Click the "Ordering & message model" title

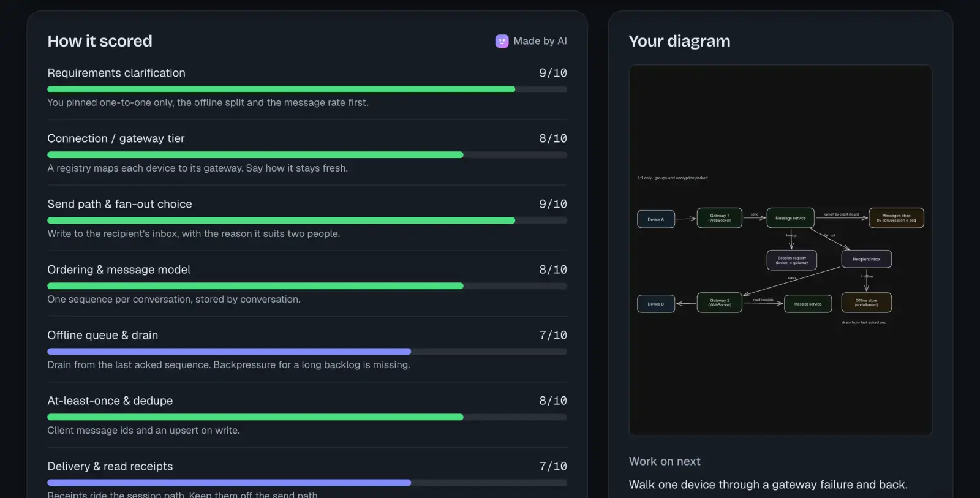click(x=119, y=270)
